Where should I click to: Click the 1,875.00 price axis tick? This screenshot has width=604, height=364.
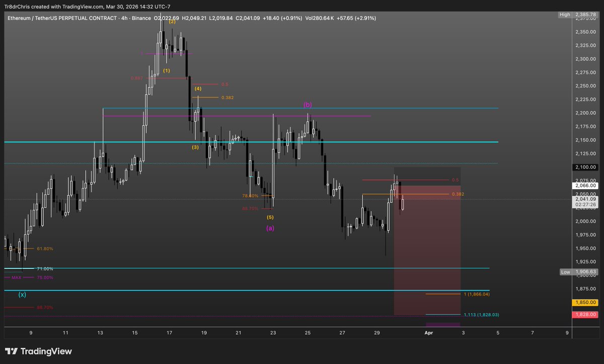click(x=585, y=289)
